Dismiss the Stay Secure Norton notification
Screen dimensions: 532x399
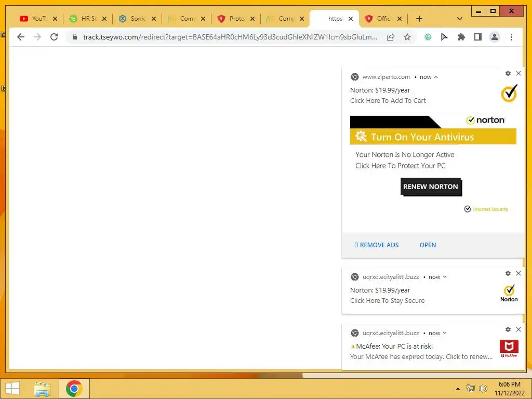[518, 273]
